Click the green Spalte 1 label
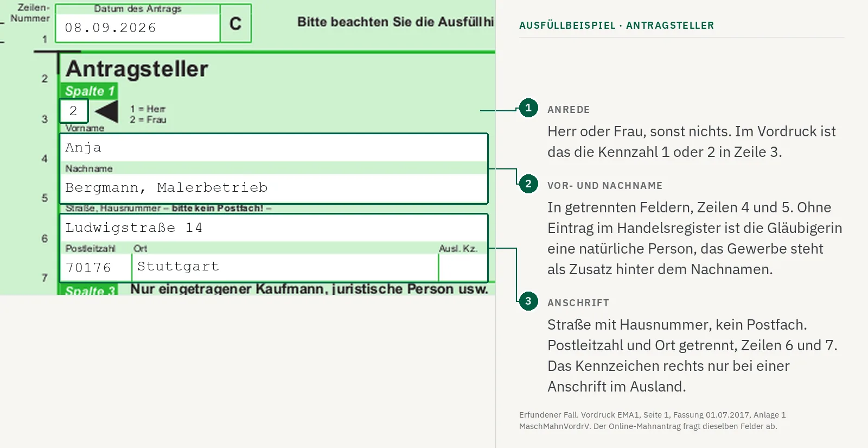This screenshot has width=868, height=448. point(89,91)
